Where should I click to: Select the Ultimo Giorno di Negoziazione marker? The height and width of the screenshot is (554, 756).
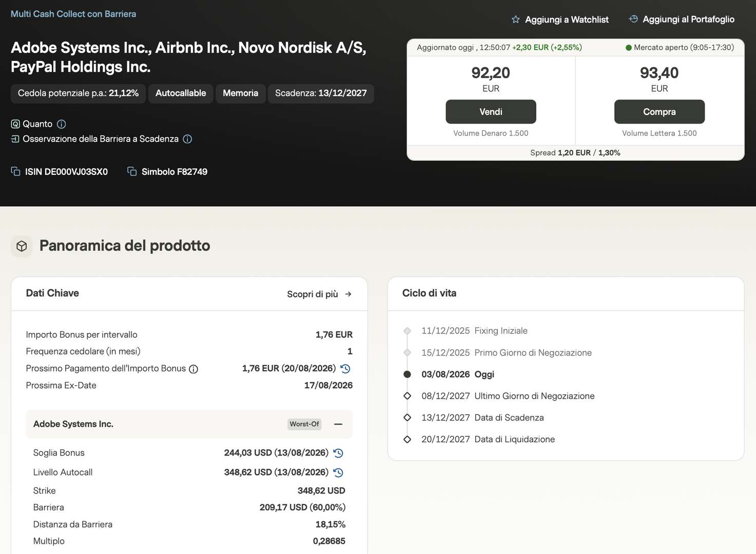pos(407,396)
